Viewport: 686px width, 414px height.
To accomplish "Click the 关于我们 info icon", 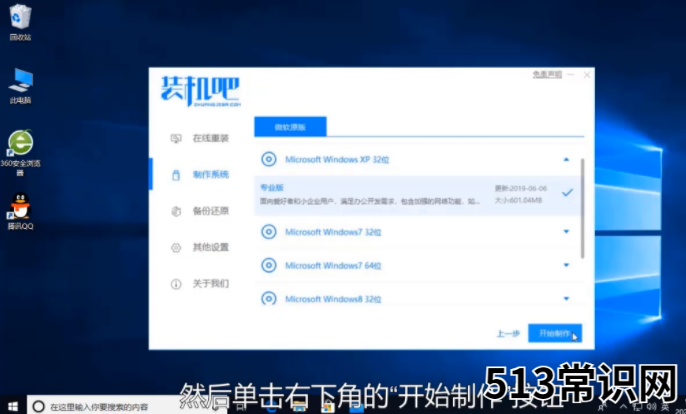I will point(176,284).
